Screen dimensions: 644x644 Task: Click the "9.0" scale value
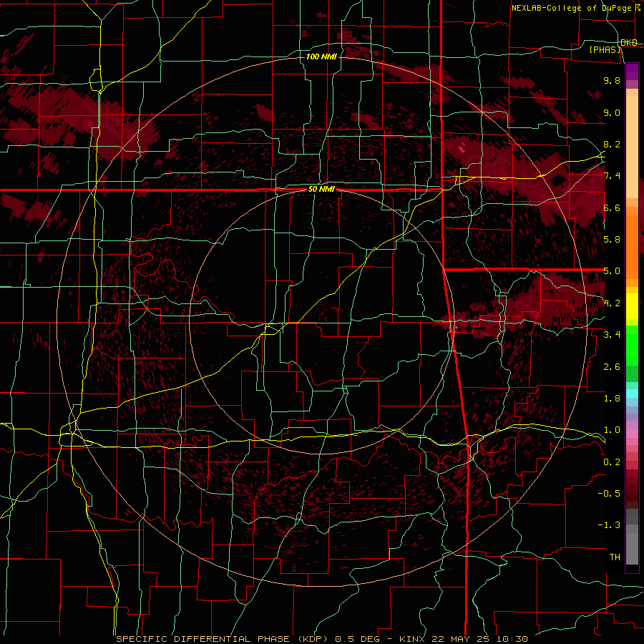612,112
